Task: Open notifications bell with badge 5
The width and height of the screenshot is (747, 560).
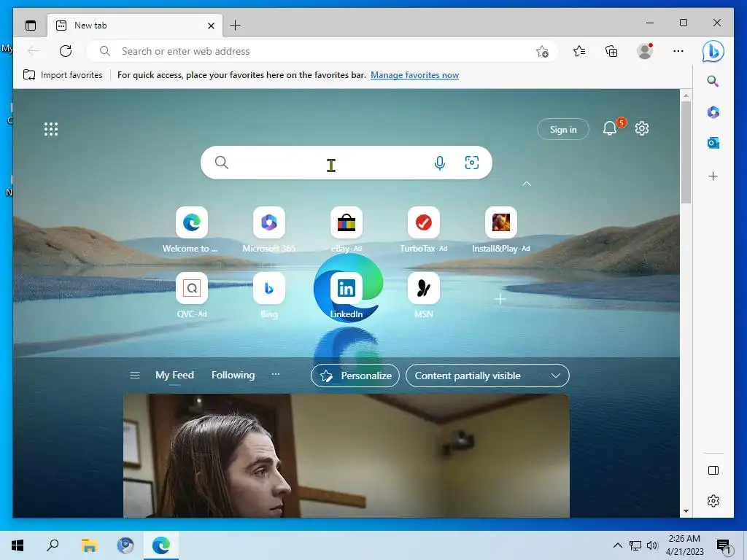Action: (x=611, y=128)
